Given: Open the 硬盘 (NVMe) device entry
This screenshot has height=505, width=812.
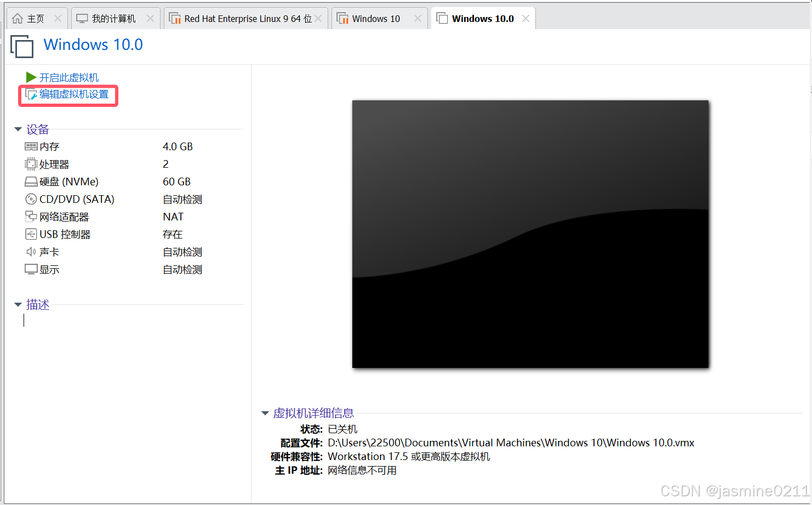Looking at the screenshot, I should 69,181.
